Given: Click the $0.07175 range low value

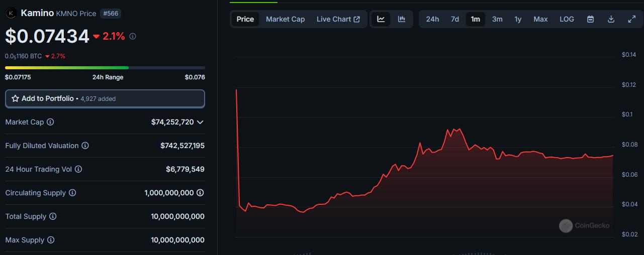Looking at the screenshot, I should [18, 77].
